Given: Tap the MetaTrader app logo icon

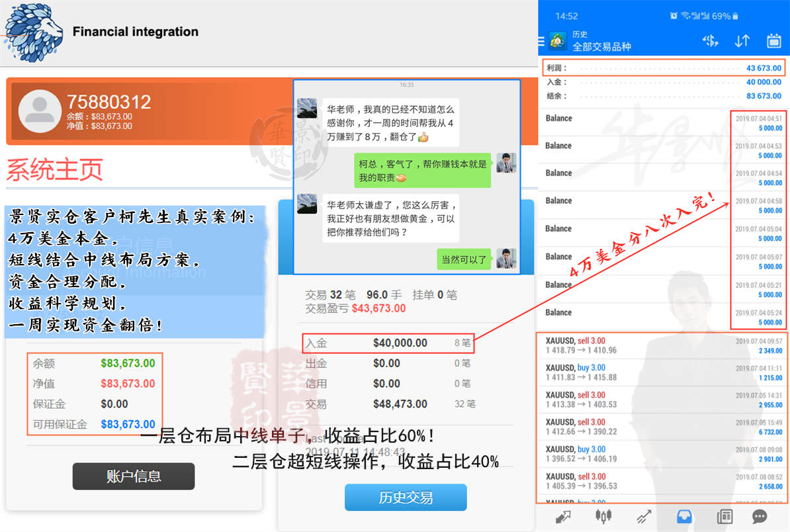Looking at the screenshot, I should [x=557, y=41].
